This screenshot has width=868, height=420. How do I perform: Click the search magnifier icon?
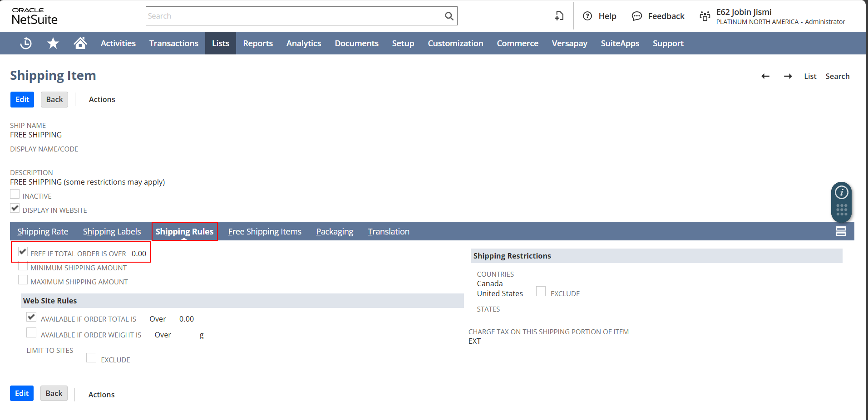point(449,16)
